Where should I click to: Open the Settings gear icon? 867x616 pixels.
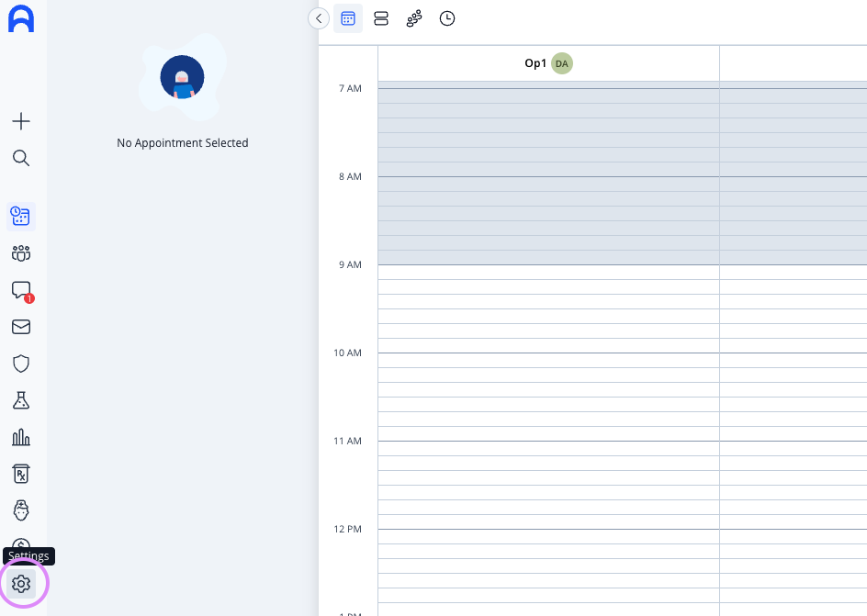point(21,583)
